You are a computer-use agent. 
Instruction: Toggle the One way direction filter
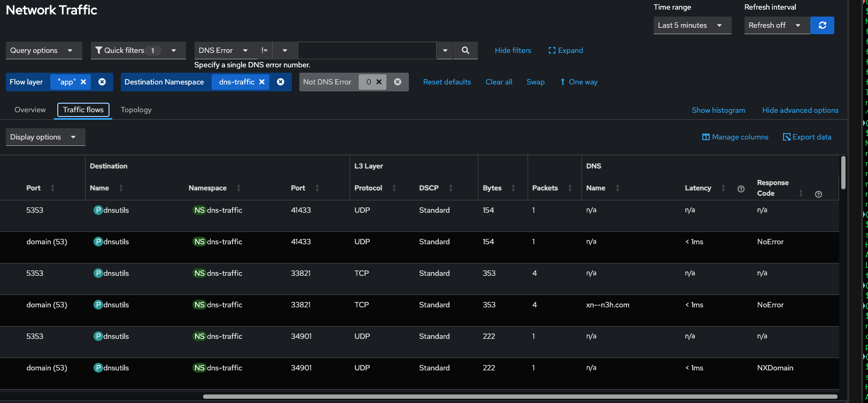click(578, 82)
